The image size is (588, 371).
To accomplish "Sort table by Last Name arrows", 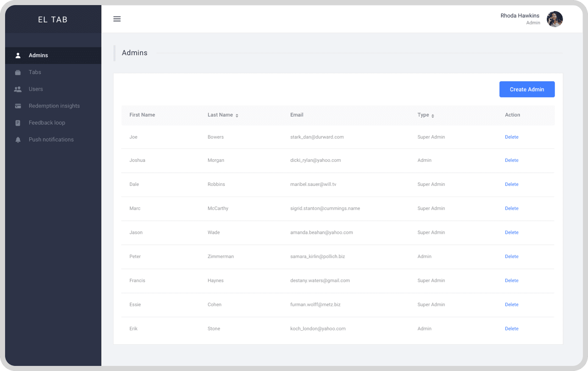I will pos(237,116).
